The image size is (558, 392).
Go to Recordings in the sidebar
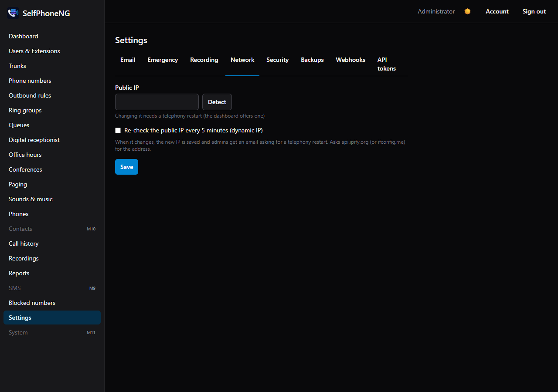click(x=52, y=258)
